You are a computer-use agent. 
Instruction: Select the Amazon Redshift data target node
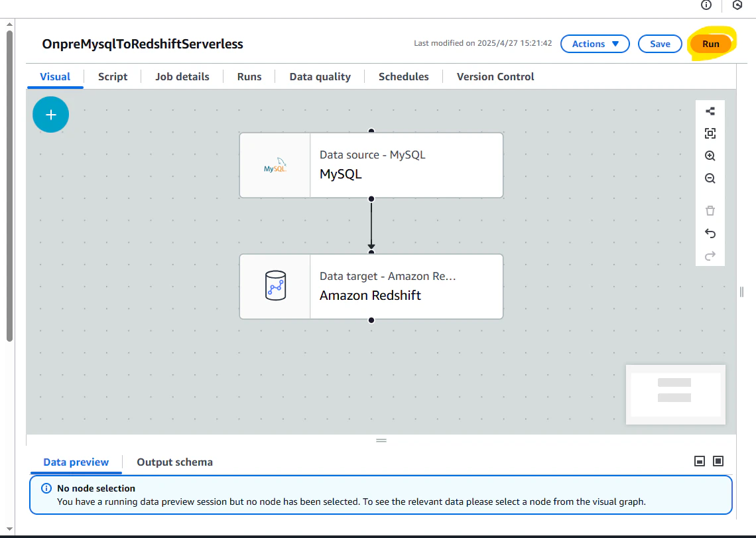tap(371, 287)
